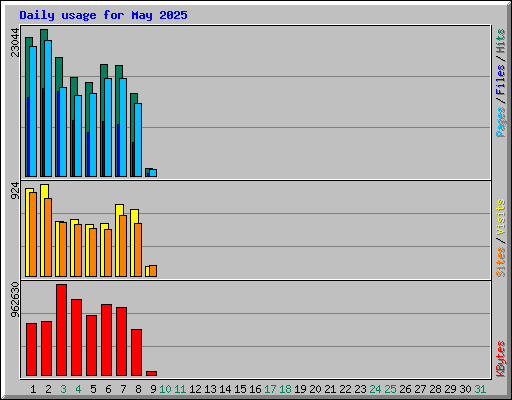Click day 27 on the x-axis

tap(420, 389)
